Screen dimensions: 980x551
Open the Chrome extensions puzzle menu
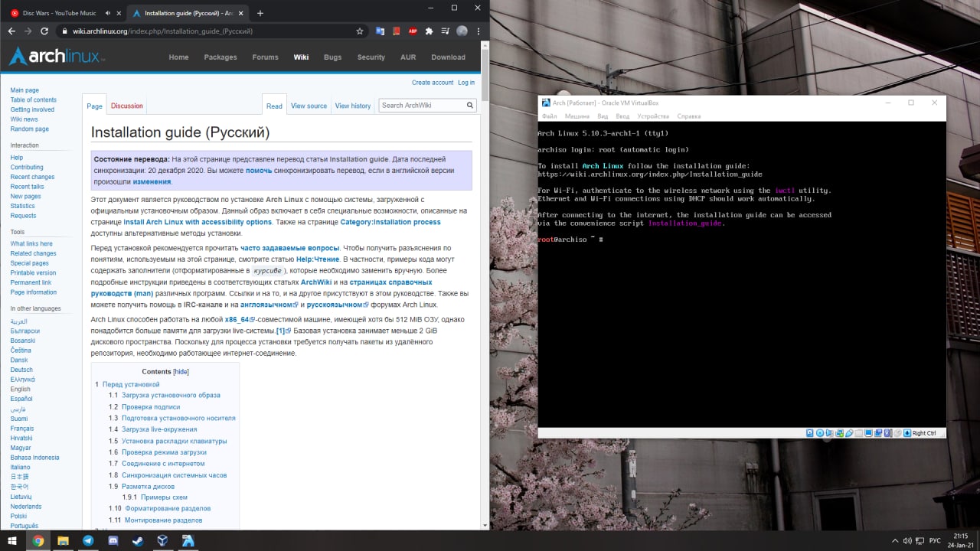click(429, 31)
